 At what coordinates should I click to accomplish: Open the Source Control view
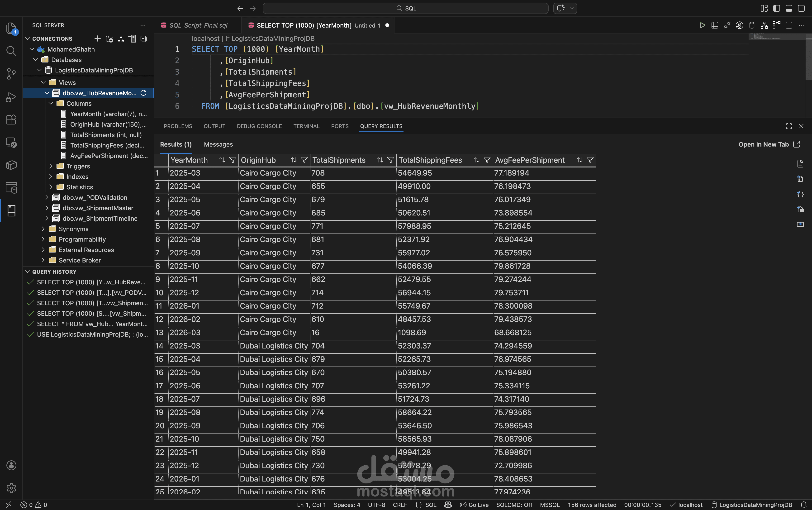tap(11, 74)
